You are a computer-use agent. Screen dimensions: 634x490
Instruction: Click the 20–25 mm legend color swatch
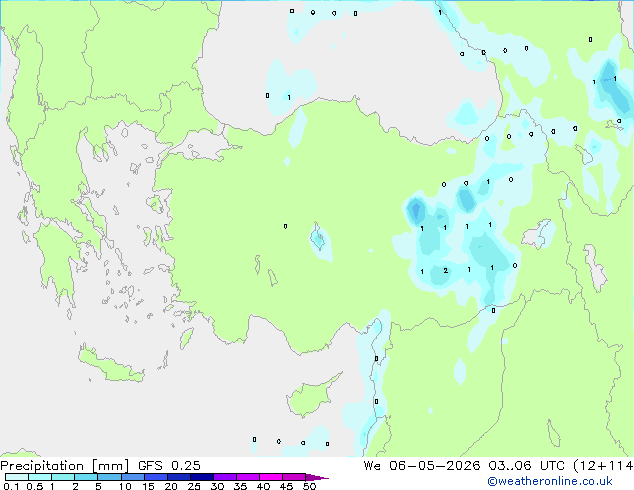click(179, 477)
